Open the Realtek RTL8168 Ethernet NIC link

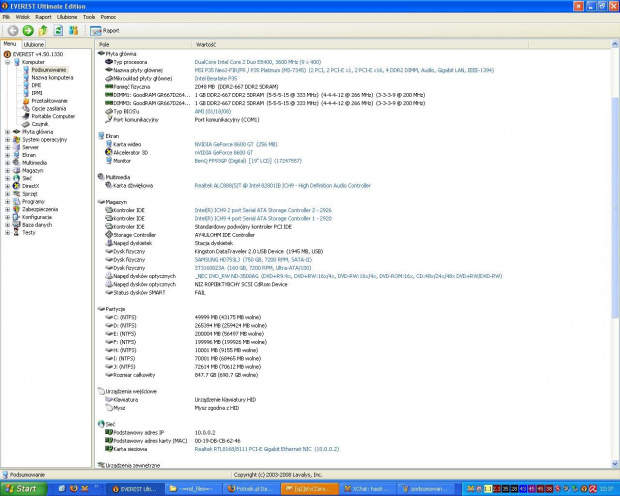[267, 449]
